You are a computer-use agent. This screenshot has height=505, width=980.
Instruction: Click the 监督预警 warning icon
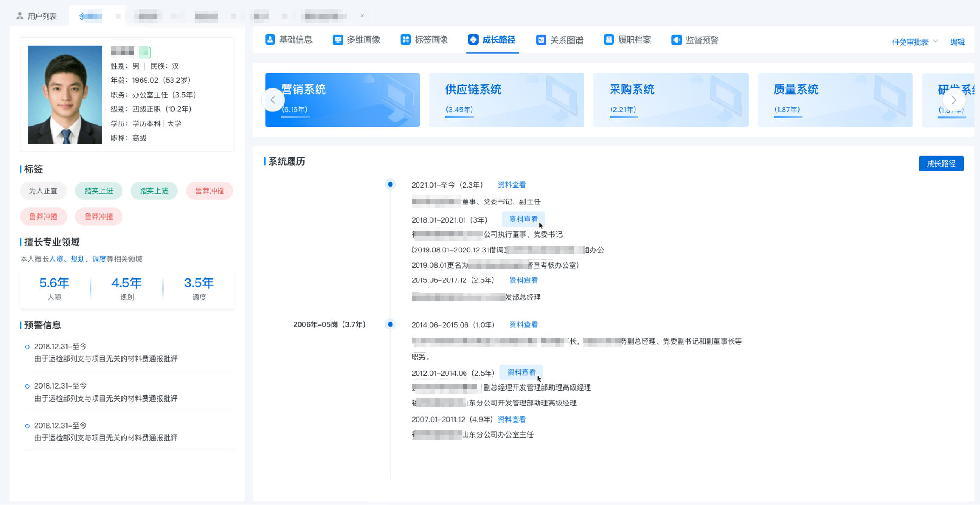pos(677,39)
